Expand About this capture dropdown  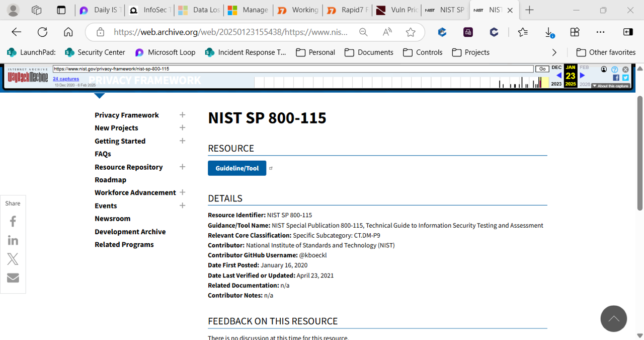tap(610, 86)
